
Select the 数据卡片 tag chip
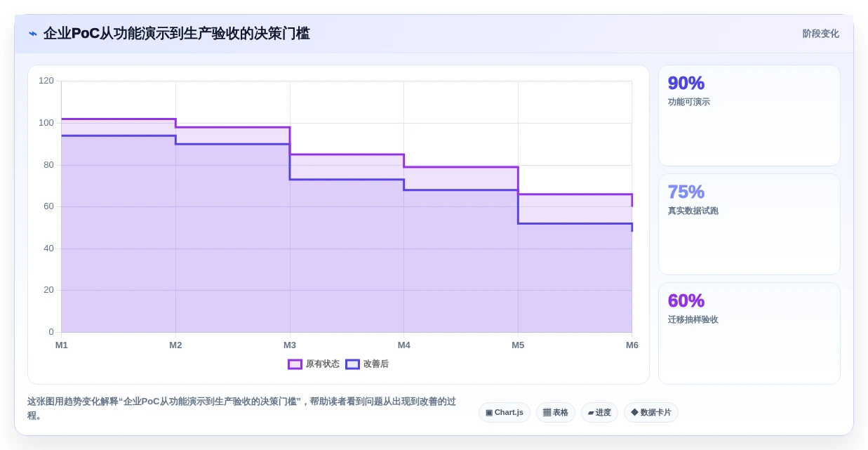coord(651,413)
